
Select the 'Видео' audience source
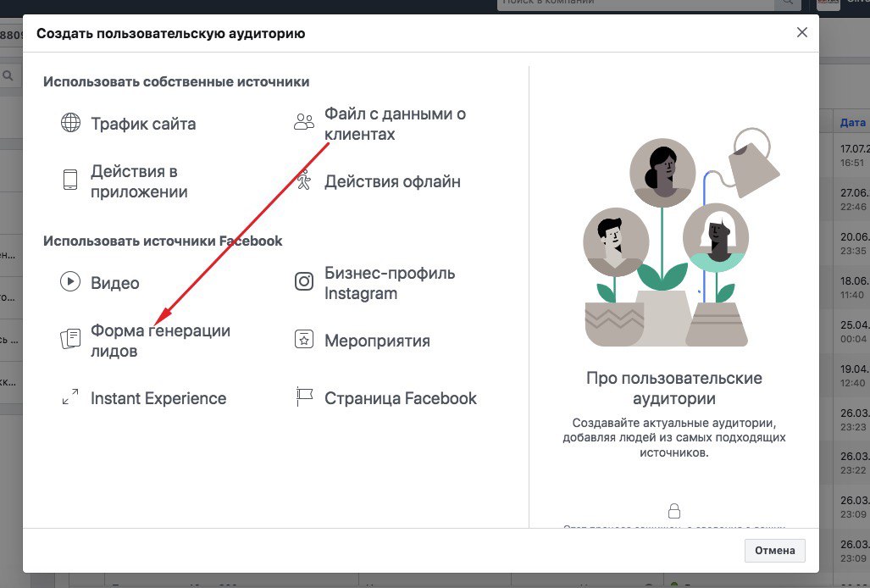(x=115, y=283)
